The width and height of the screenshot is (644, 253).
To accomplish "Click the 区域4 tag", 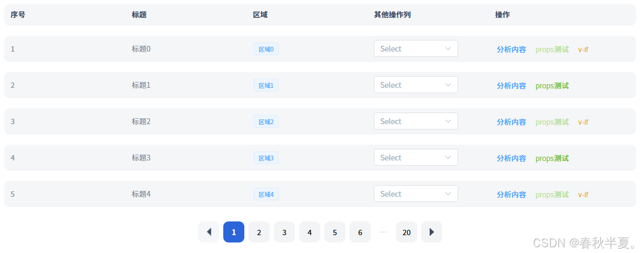I will click(266, 195).
